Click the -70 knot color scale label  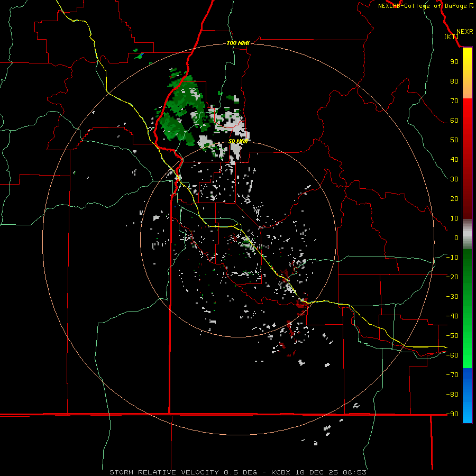[452, 375]
